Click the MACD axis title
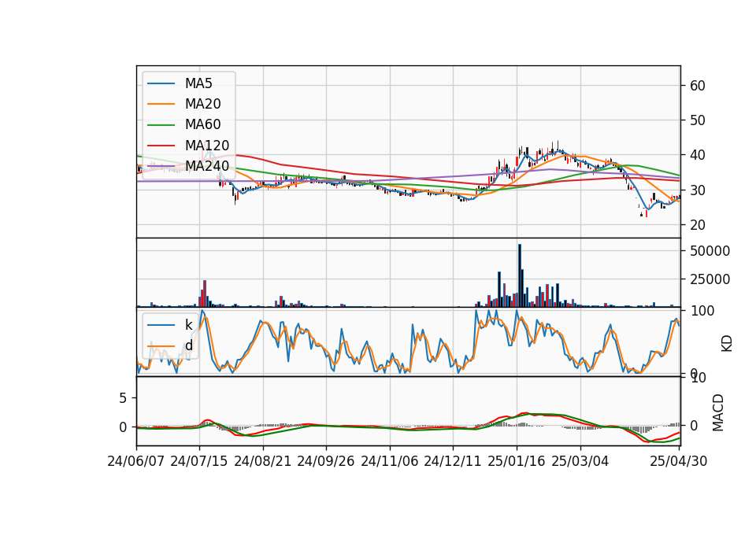Image resolution: width=756 pixels, height=543 pixels. (718, 412)
